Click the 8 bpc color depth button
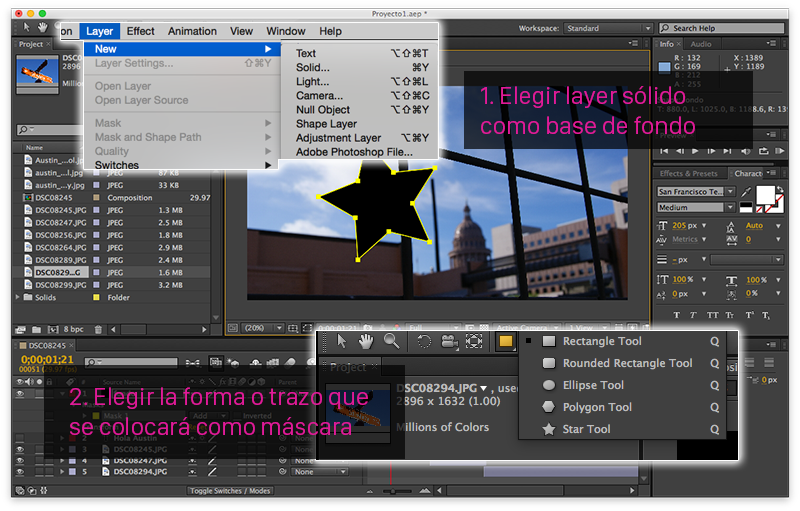 73,329
